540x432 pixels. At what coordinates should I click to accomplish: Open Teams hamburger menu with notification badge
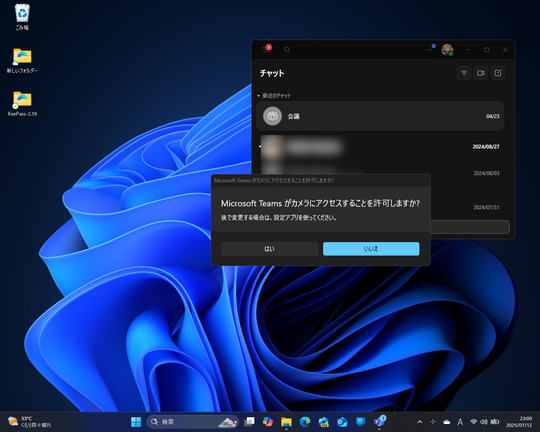266,49
